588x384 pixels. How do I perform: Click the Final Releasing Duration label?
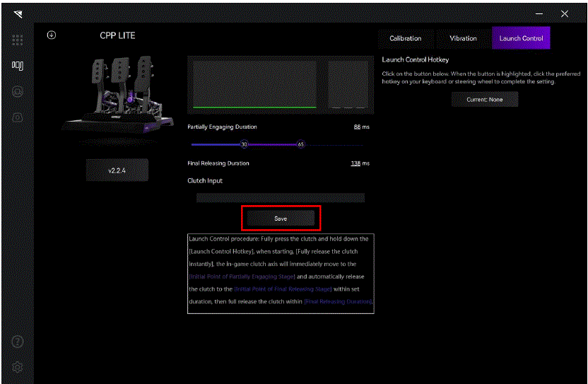tap(218, 163)
